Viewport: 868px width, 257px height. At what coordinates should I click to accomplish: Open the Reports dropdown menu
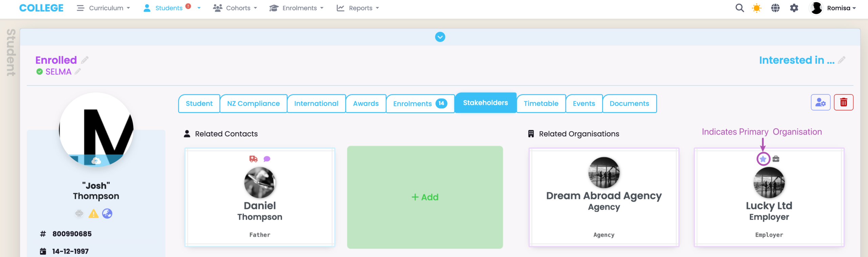tap(358, 8)
